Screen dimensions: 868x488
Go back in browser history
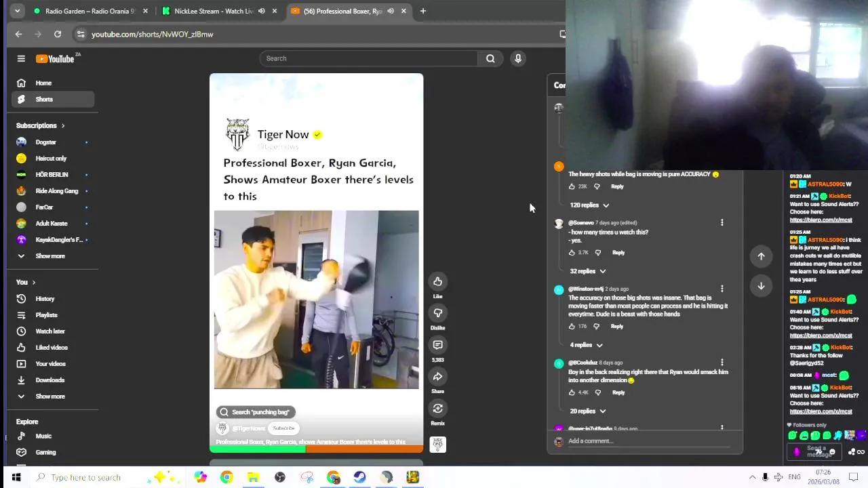click(x=18, y=34)
